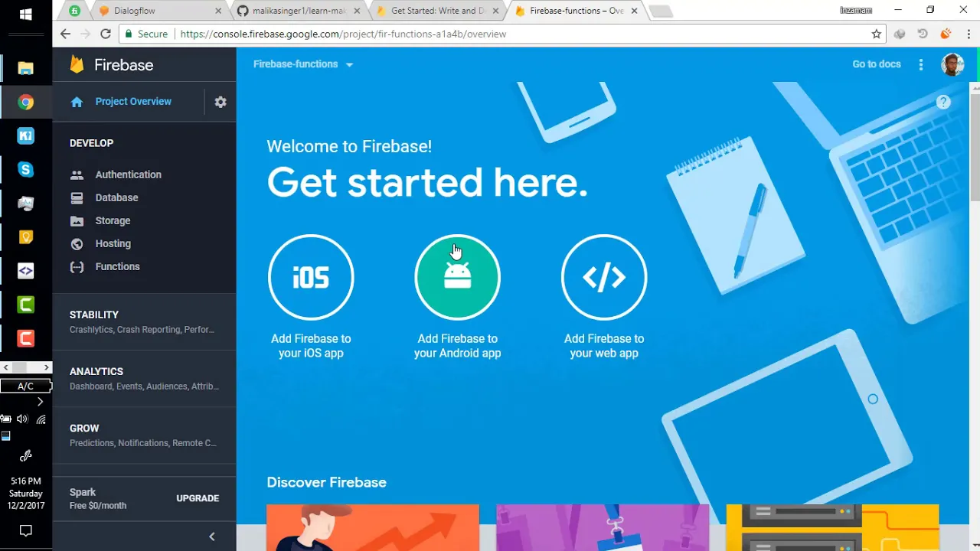Expand the GROW section
This screenshot has width=980, height=551.
click(144, 435)
